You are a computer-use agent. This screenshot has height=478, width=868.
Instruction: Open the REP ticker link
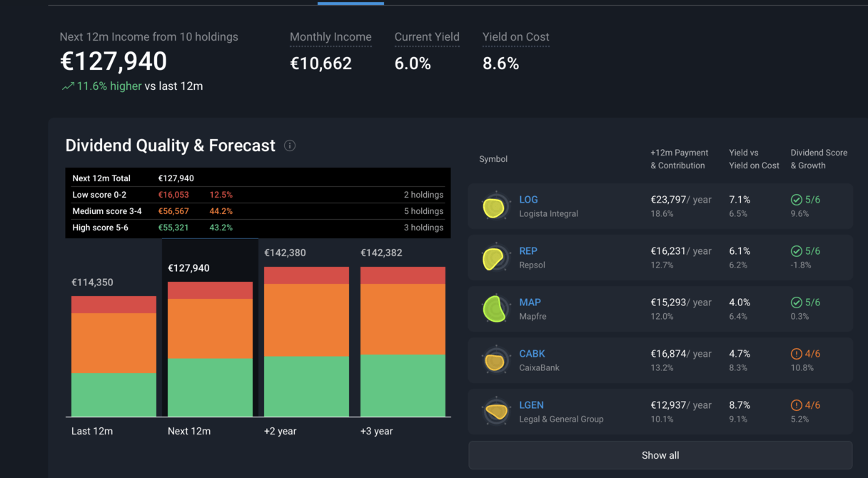tap(528, 251)
